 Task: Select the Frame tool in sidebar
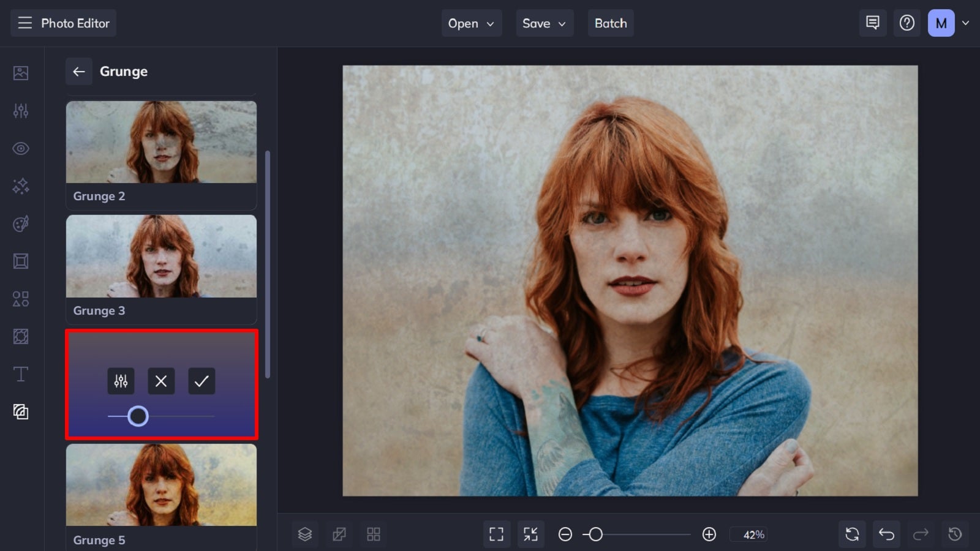pyautogui.click(x=20, y=261)
